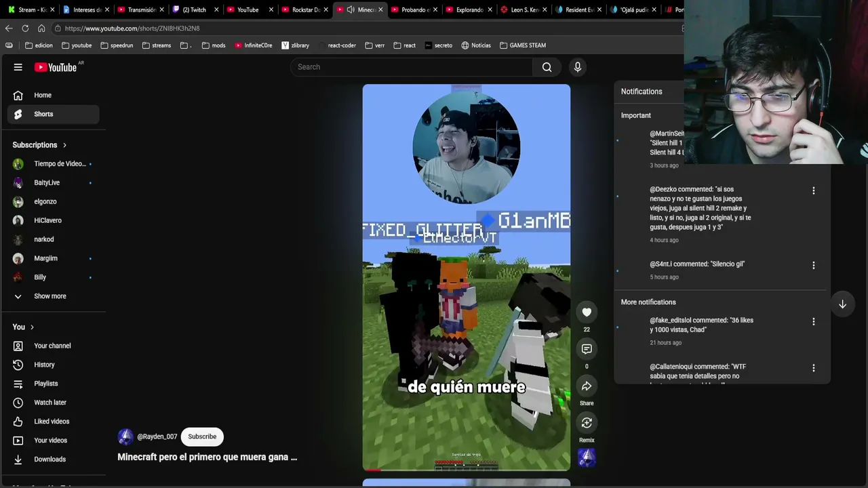Image resolution: width=868 pixels, height=488 pixels.
Task: Subscribe to @Rayden_007
Action: coord(202,436)
